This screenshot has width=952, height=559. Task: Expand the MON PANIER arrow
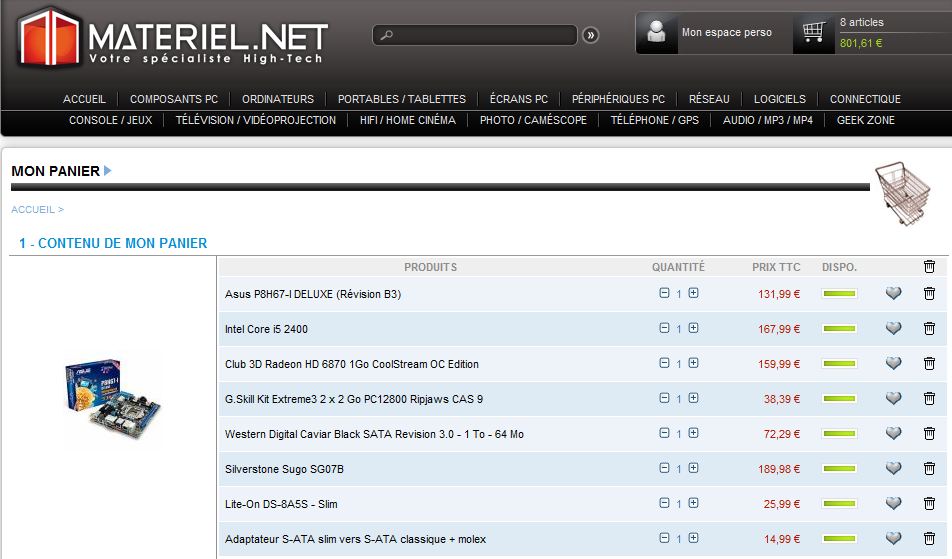[108, 171]
